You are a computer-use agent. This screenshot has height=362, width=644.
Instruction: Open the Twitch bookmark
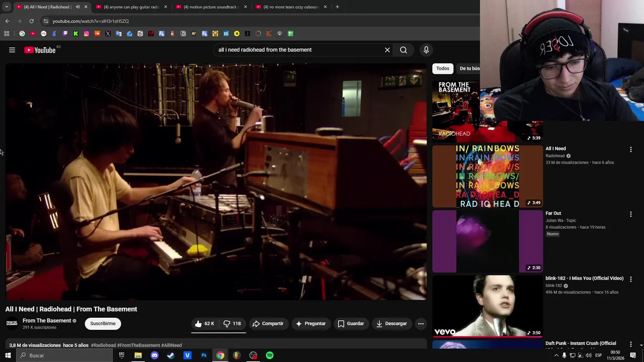(65, 34)
